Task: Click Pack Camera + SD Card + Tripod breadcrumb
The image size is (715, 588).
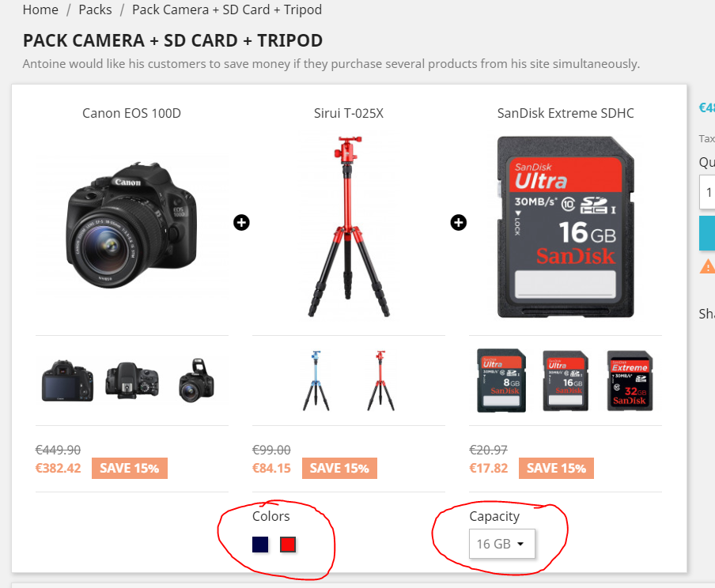Action: coord(227,9)
